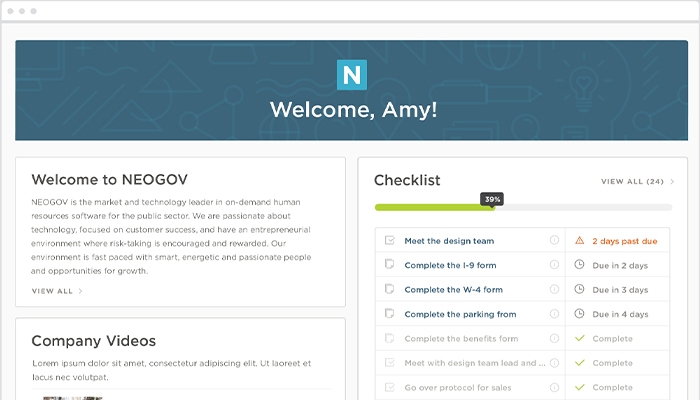Open Complete the benefits form task

point(461,339)
